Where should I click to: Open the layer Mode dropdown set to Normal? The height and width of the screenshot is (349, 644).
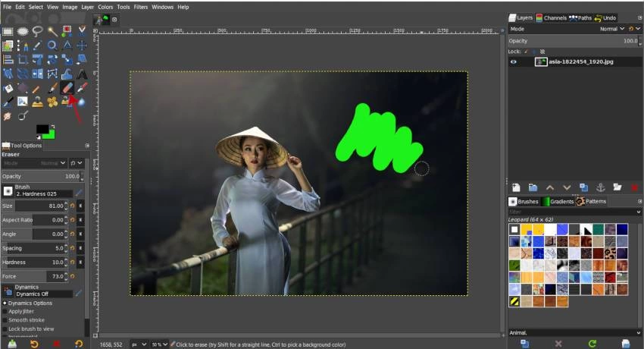tap(608, 29)
